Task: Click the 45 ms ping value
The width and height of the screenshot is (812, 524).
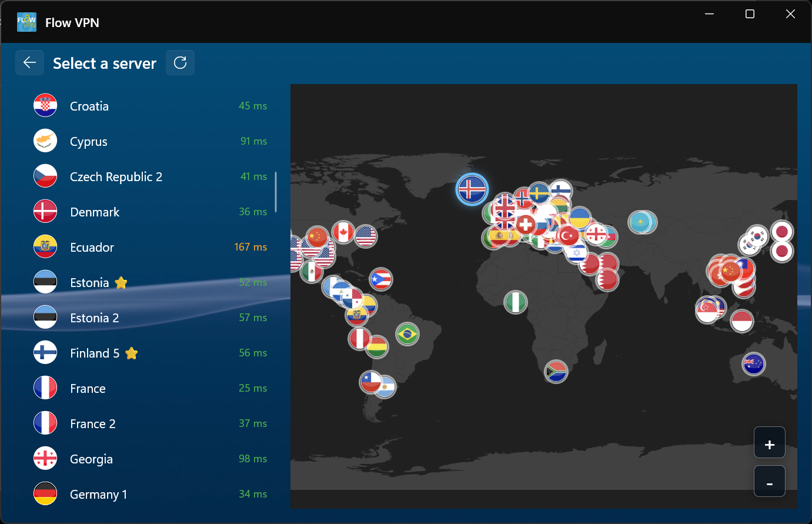Action: pos(253,106)
